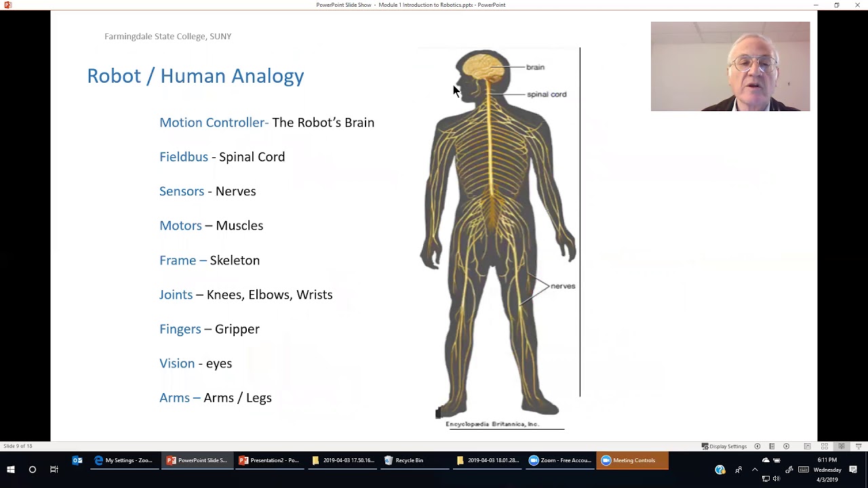Image resolution: width=868 pixels, height=488 pixels.
Task: Open Recycle Bin taskbar window
Action: pos(416,460)
